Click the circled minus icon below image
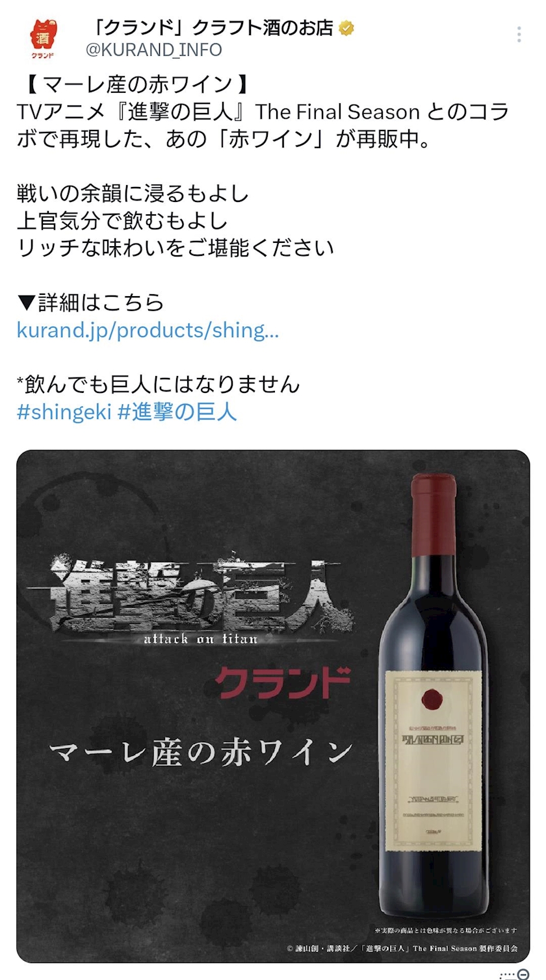The height and width of the screenshot is (980, 546). point(523,974)
